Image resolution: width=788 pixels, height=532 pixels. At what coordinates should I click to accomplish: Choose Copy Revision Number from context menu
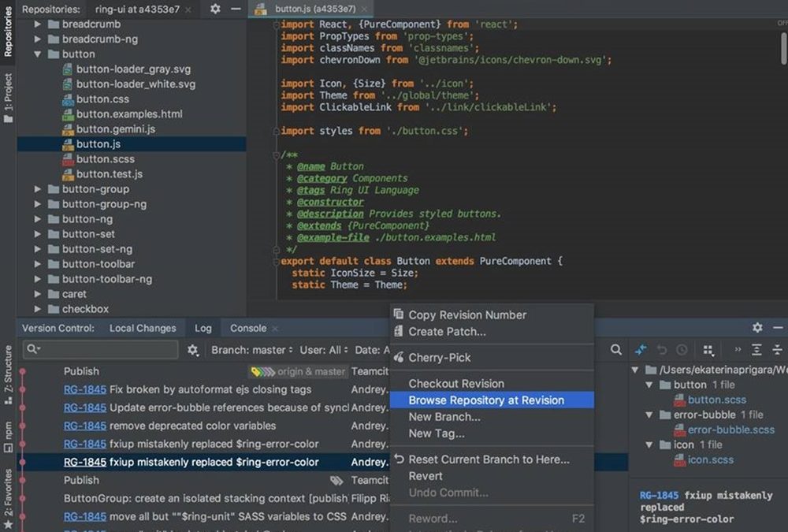click(x=492, y=314)
